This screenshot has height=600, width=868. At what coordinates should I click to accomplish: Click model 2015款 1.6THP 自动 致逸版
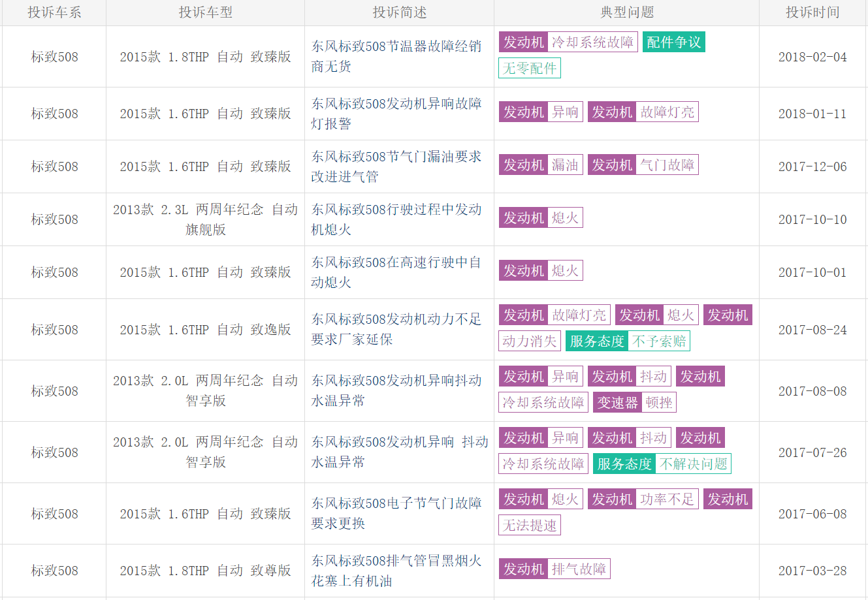(205, 330)
